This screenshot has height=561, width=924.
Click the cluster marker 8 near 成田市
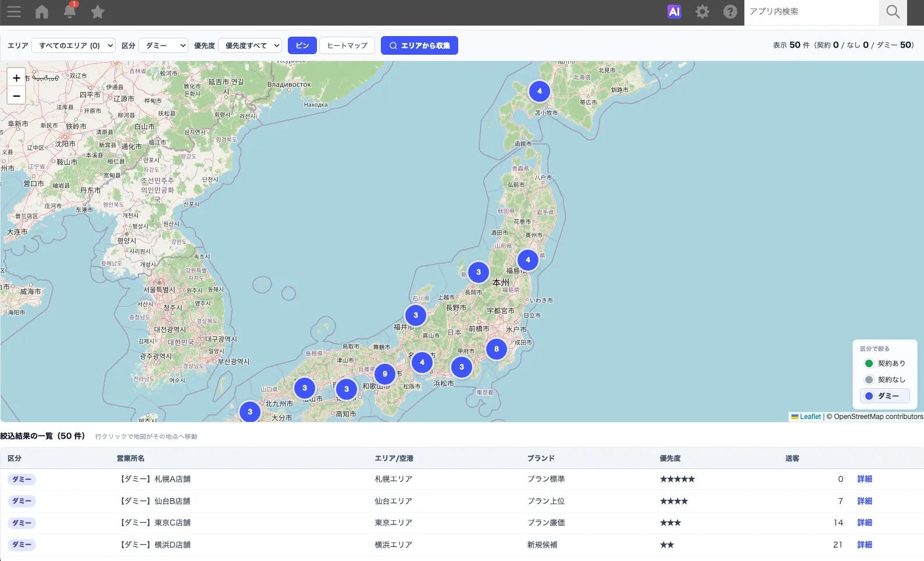[497, 349]
